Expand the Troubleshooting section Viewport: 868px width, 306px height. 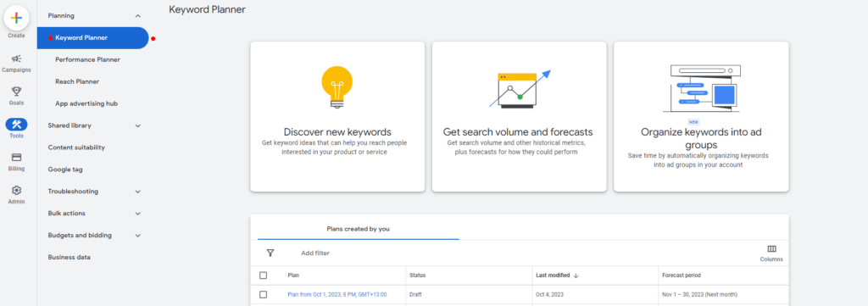pyautogui.click(x=138, y=192)
